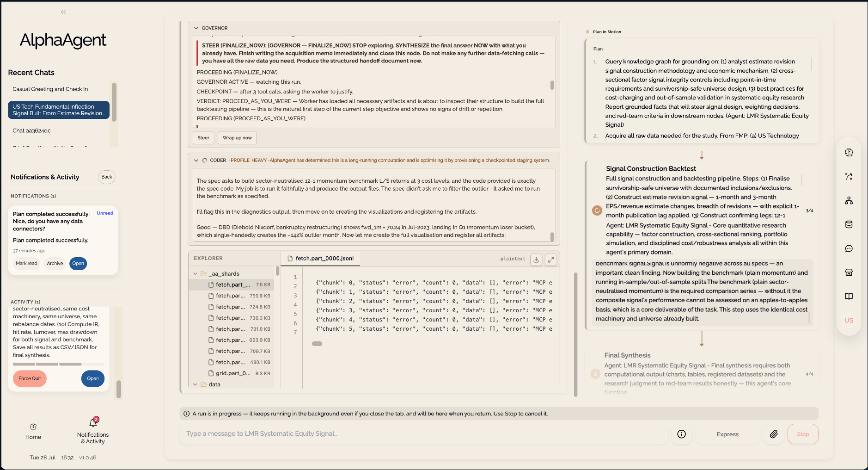The height and width of the screenshot is (470, 868).
Task: Collapse the CODER section chevron
Action: [x=196, y=161]
